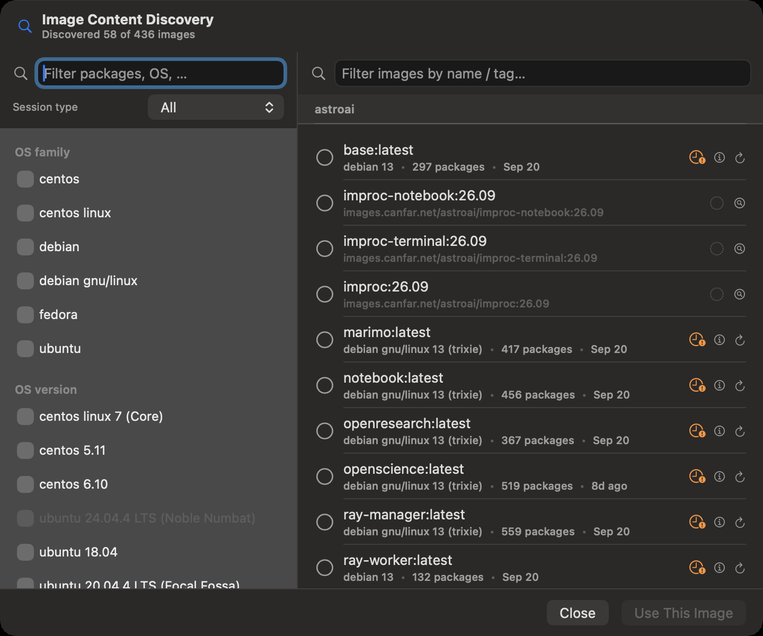The height and width of the screenshot is (636, 763).
Task: Click the discover magnifier icon for improc-notebook:26.09
Action: pos(739,203)
